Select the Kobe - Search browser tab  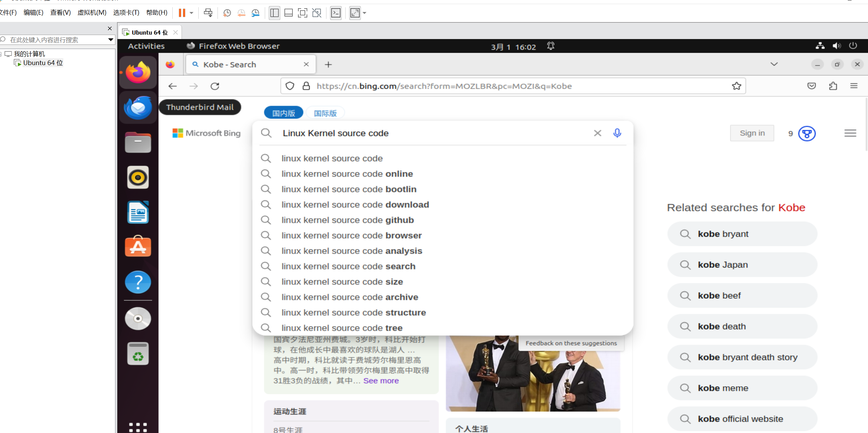pos(251,64)
